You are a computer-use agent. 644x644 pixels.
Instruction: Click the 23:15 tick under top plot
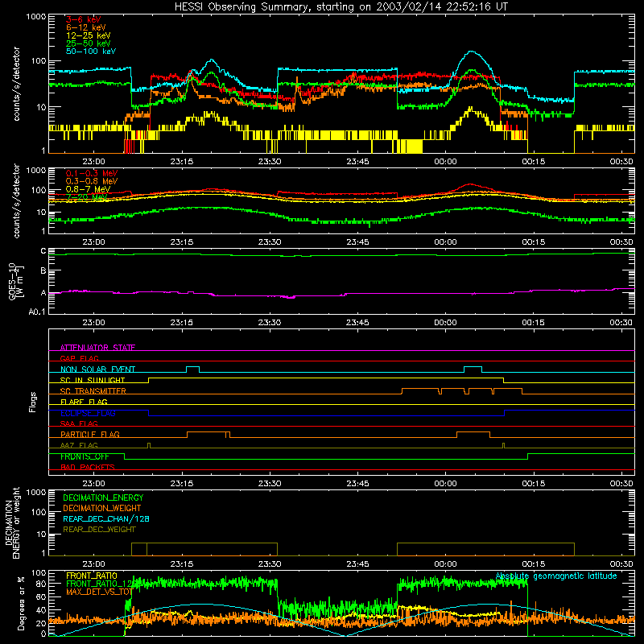click(x=182, y=162)
